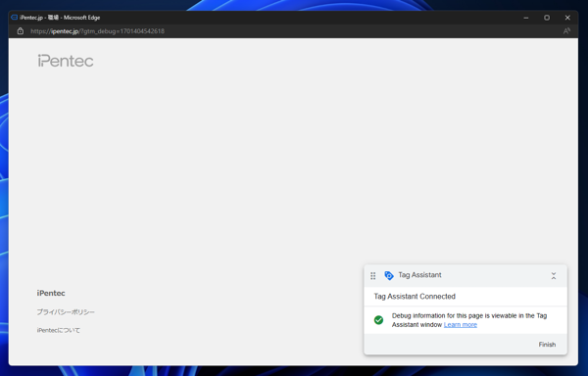Click the site lock icon in address bar
Viewport: 588px width, 376px height.
tap(21, 31)
